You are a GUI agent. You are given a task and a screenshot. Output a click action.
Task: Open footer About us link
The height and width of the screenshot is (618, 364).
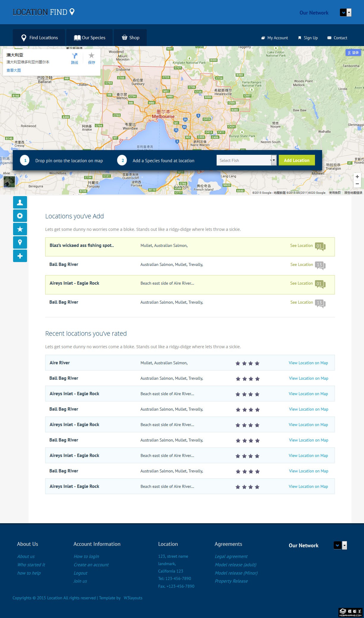(26, 556)
